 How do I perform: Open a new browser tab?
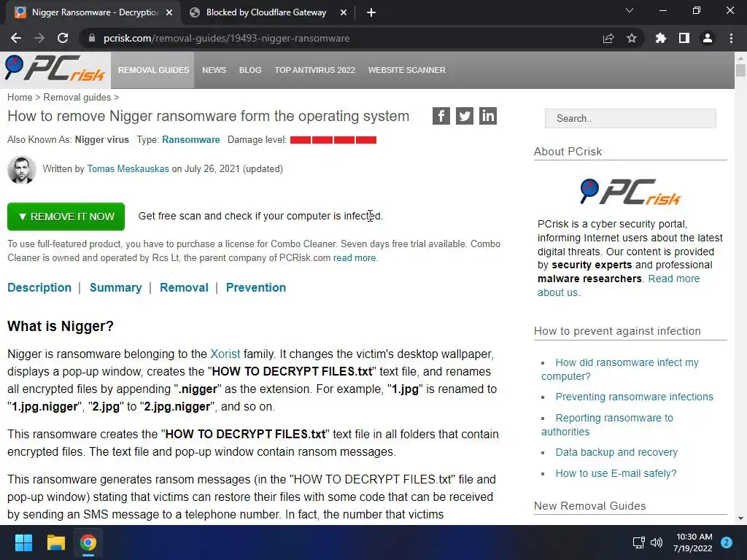[371, 12]
